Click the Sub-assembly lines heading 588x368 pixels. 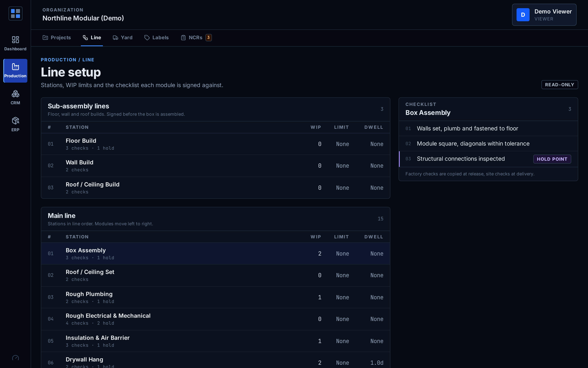(x=78, y=106)
